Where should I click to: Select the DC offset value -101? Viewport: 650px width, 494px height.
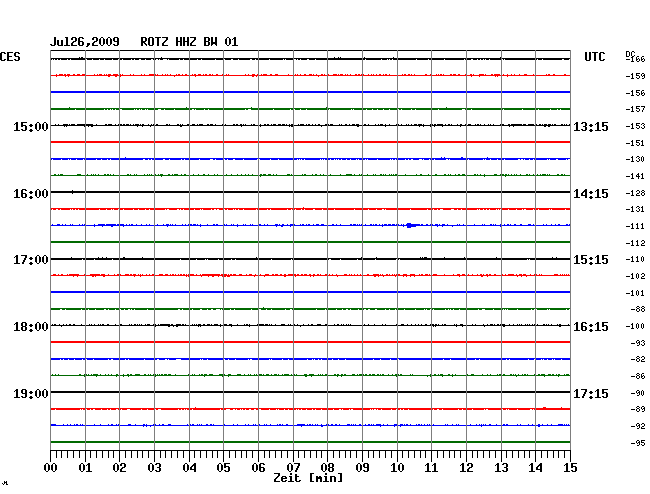tap(635, 293)
